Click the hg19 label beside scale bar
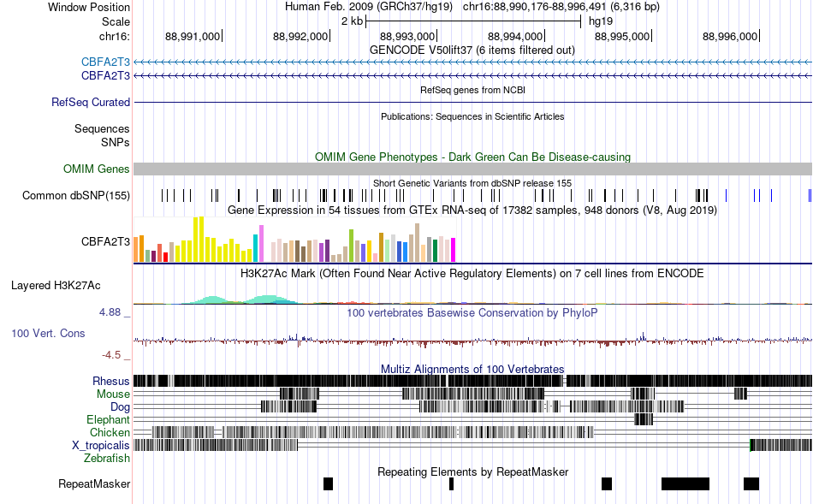This screenshot has width=813, height=504. [x=601, y=21]
